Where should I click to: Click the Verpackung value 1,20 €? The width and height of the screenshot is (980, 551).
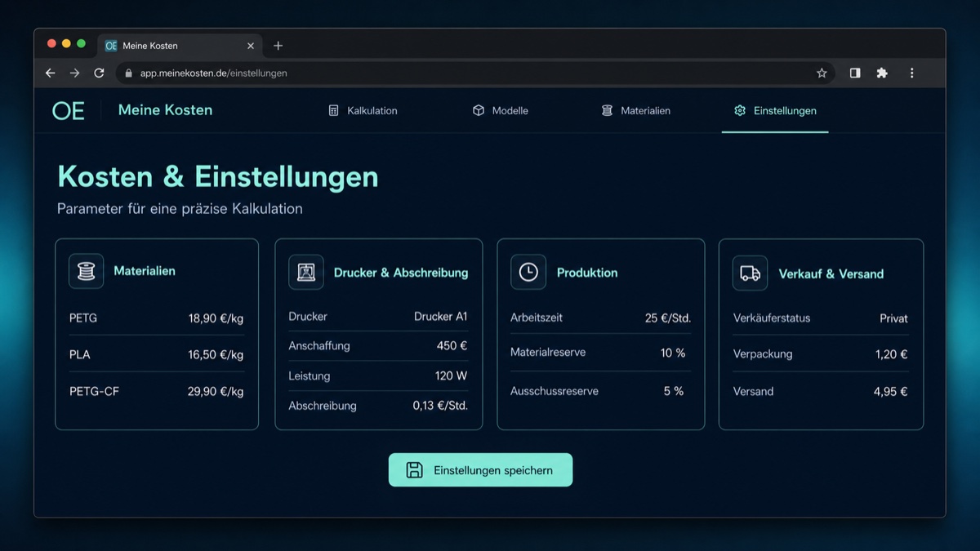click(891, 354)
